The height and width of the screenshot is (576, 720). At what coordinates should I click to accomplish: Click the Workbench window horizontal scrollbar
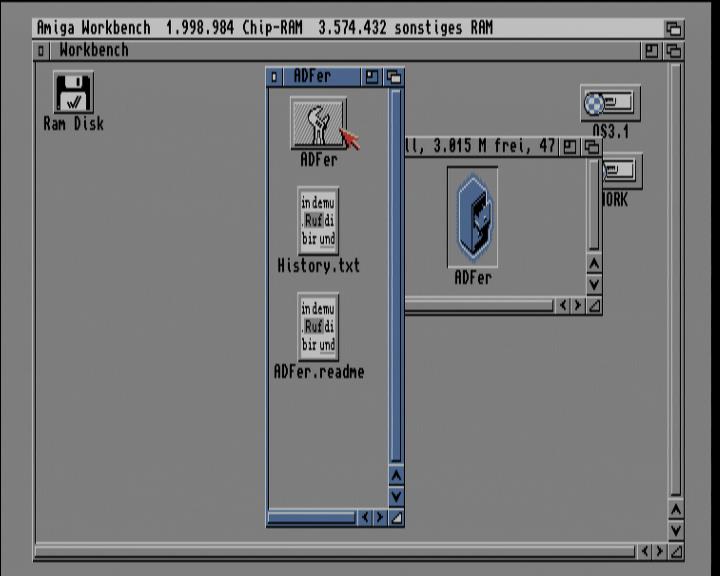pyautogui.click(x=335, y=551)
